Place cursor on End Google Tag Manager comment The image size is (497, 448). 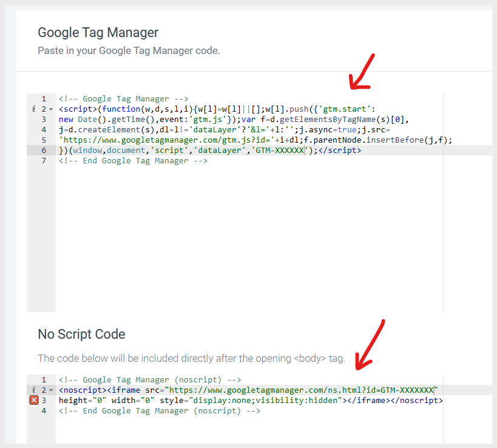coord(133,161)
